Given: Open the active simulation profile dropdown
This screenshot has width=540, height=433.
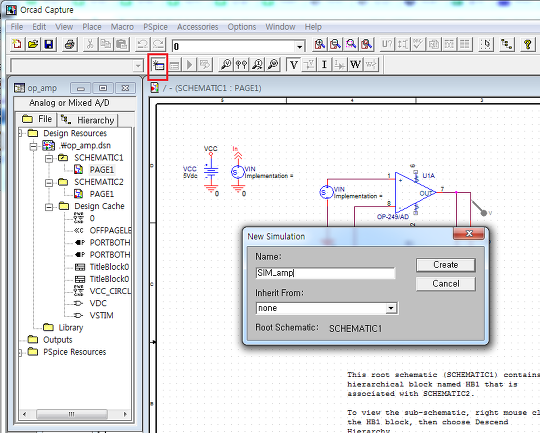Looking at the screenshot, I should click(x=138, y=65).
